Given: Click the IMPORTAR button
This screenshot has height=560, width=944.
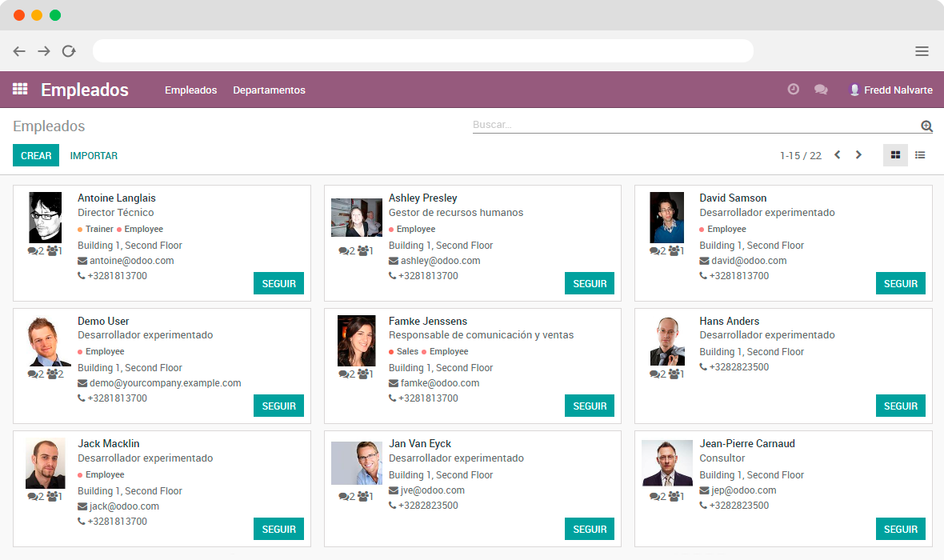Looking at the screenshot, I should (94, 156).
